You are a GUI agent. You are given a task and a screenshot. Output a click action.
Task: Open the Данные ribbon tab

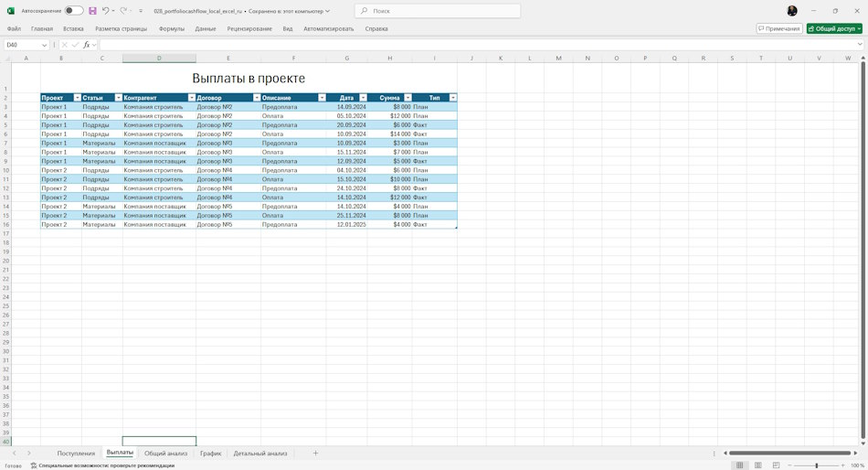pyautogui.click(x=206, y=29)
